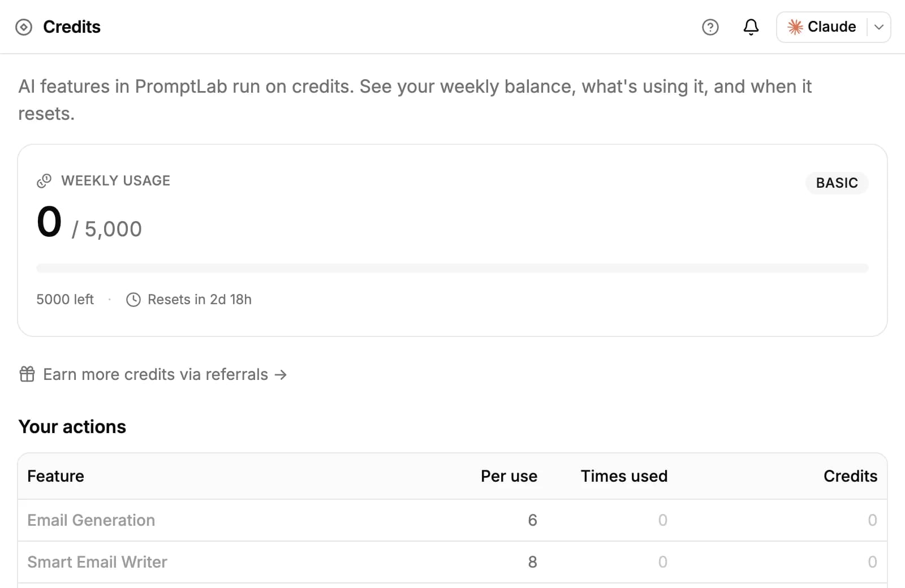905x588 pixels.
Task: Expand the Claude account dropdown chevron
Action: (x=878, y=27)
